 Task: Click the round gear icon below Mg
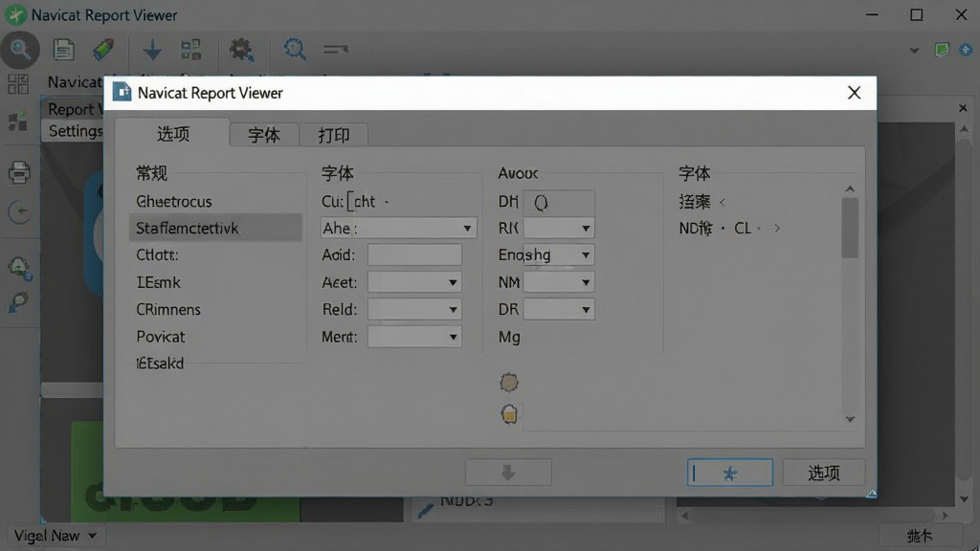click(x=509, y=383)
